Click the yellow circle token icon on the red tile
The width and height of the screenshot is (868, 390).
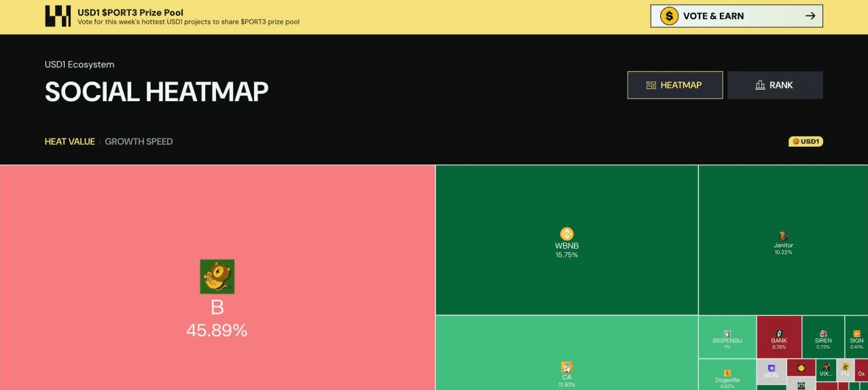[801, 368]
